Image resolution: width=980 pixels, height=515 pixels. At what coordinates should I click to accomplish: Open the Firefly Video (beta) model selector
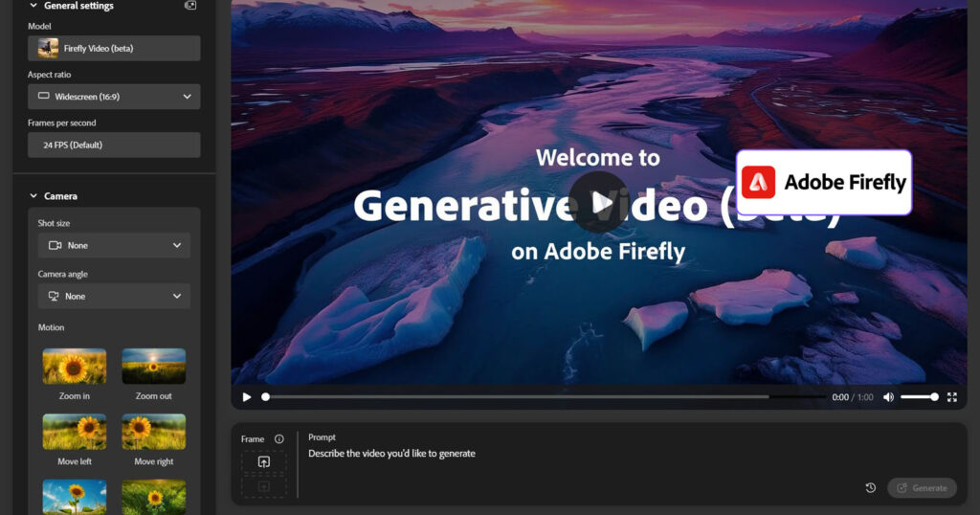click(x=114, y=48)
